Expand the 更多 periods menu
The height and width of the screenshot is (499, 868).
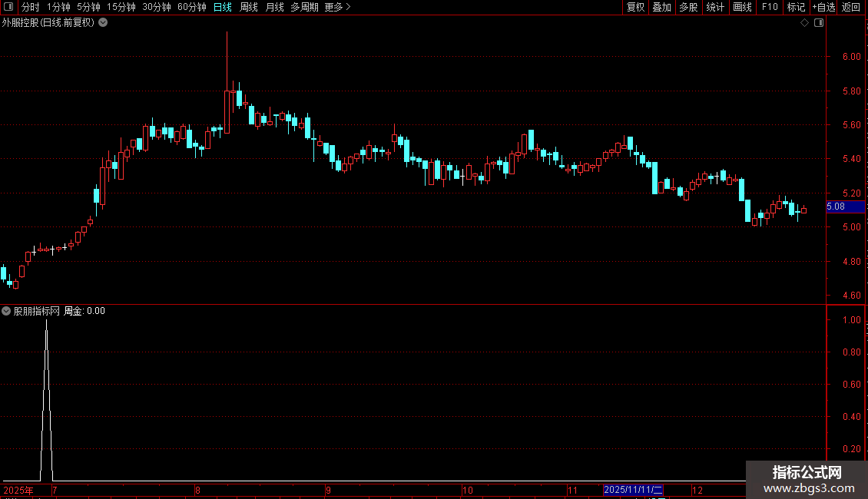338,7
